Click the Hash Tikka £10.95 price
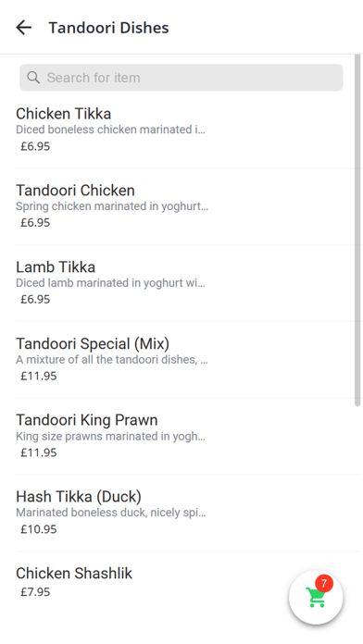 click(39, 529)
